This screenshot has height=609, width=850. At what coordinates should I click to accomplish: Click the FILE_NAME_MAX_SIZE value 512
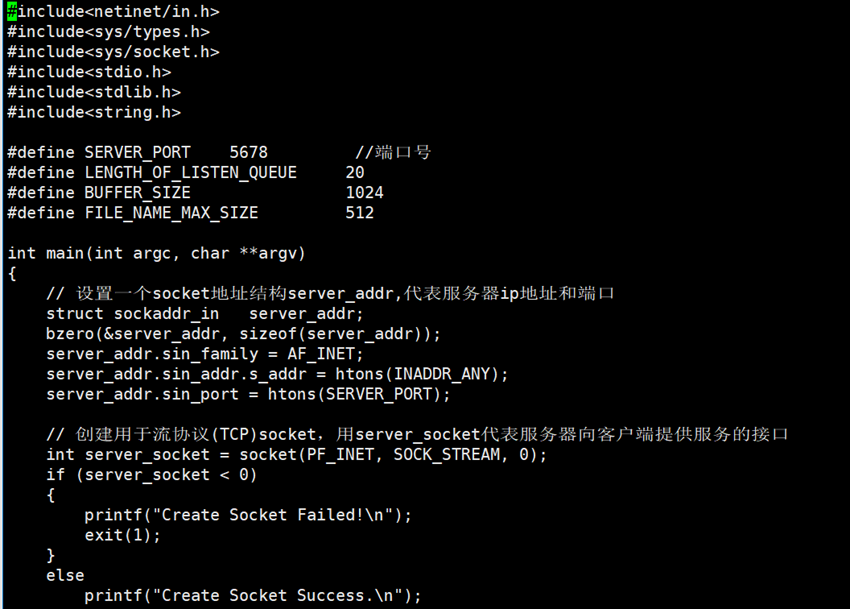359,212
